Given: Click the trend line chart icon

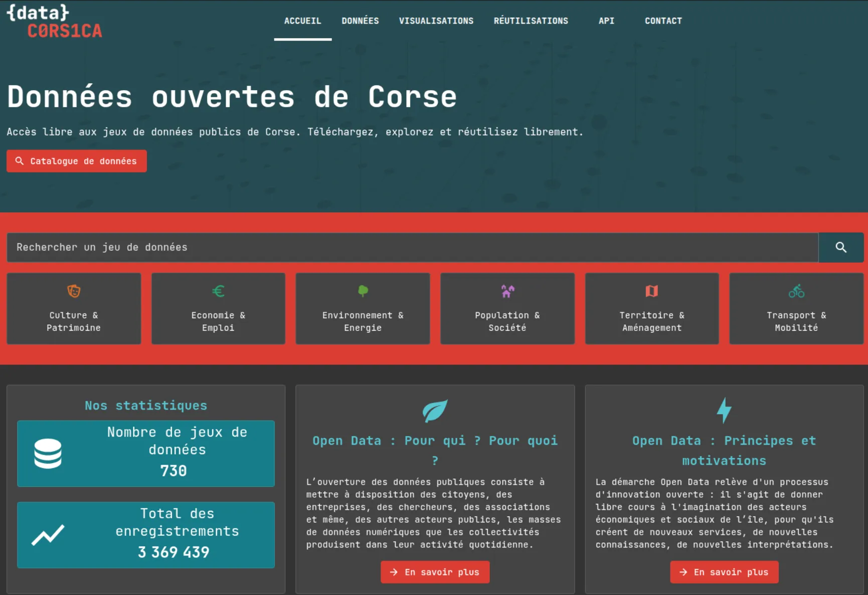Looking at the screenshot, I should click(48, 535).
